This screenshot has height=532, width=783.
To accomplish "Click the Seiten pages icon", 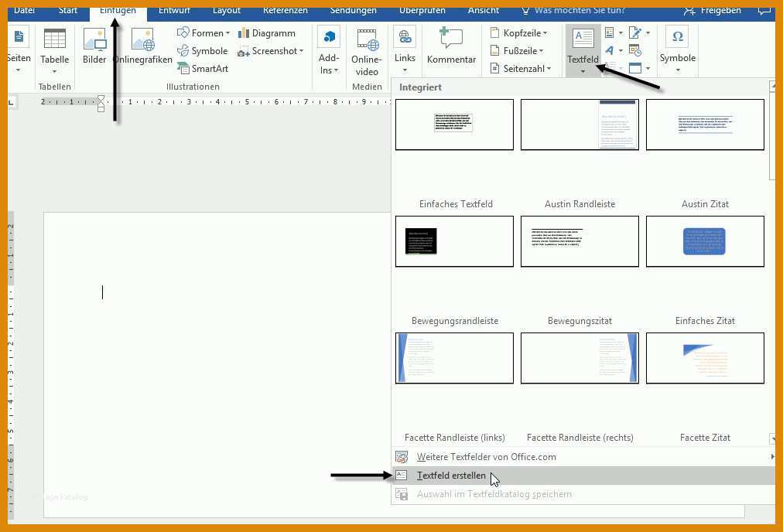I will [x=19, y=37].
